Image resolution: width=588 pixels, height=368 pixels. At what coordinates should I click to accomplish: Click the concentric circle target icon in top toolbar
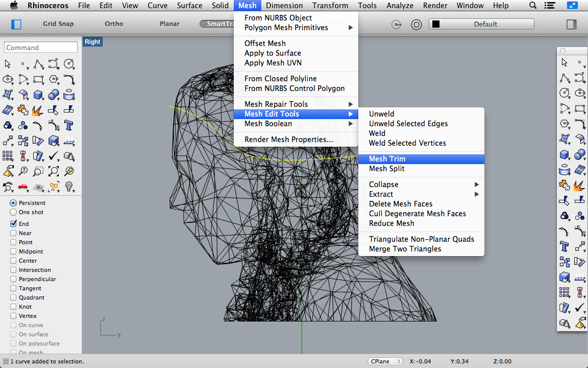416,25
